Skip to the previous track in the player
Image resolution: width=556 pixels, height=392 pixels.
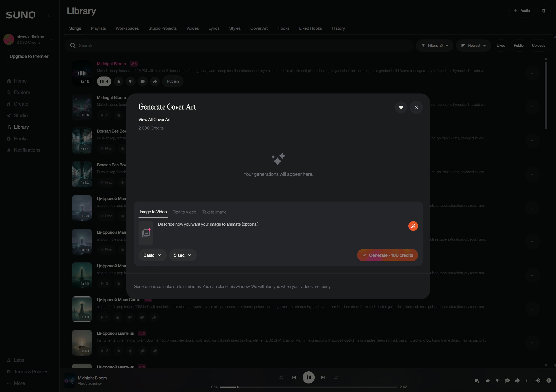pyautogui.click(x=294, y=377)
